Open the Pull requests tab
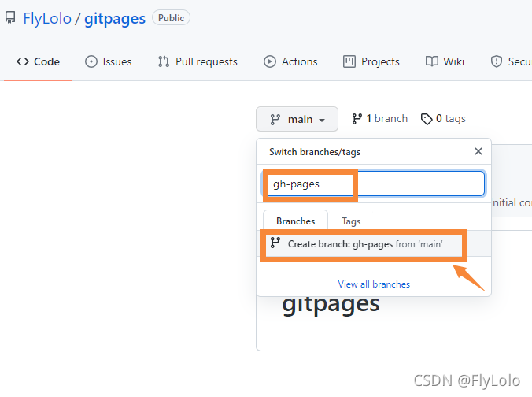The height and width of the screenshot is (397, 532). click(x=198, y=61)
